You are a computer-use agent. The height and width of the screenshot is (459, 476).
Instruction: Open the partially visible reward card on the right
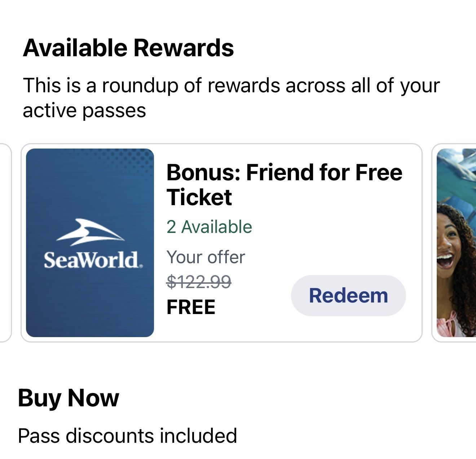(454, 242)
